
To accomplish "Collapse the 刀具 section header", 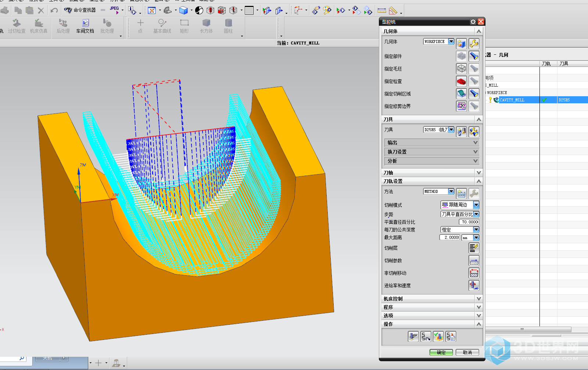I will (x=432, y=119).
